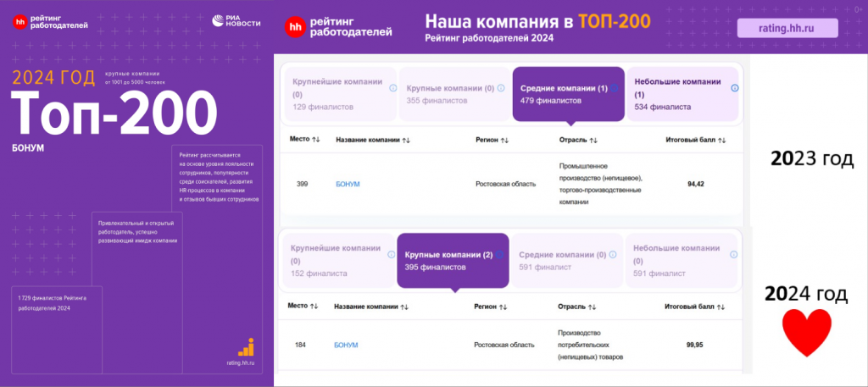Open the БОНУМ link in the rank 184 row
Viewport: 868px width, 387px height.
click(x=346, y=345)
